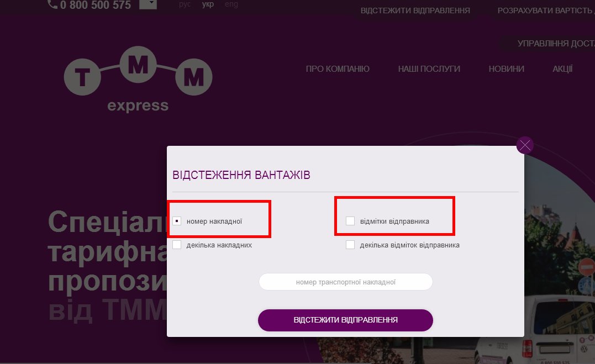
Task: Switch language to 'рус'
Action: 185,4
